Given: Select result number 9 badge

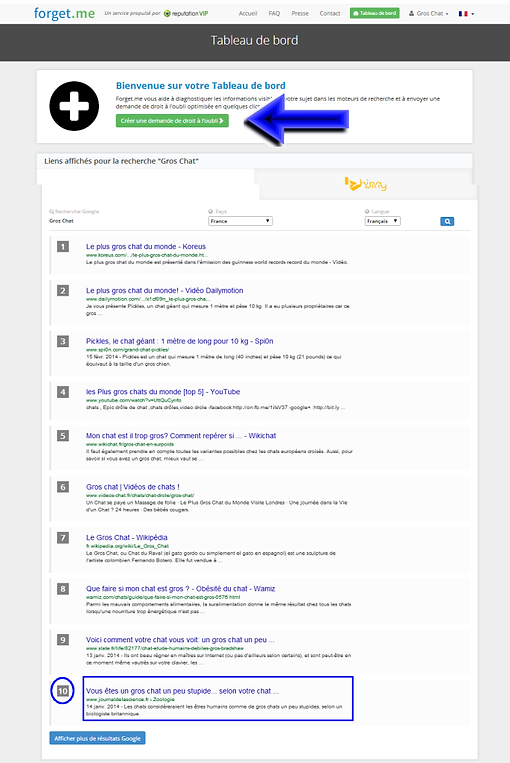Looking at the screenshot, I should [x=63, y=640].
